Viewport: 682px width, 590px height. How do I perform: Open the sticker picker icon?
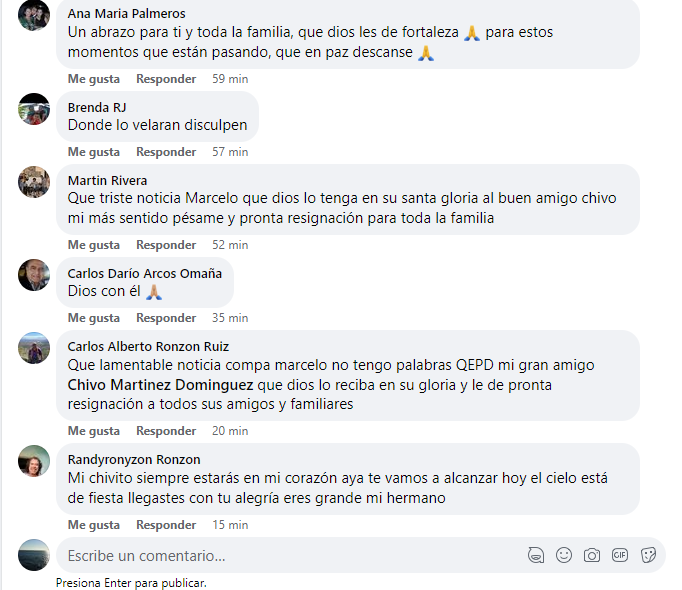click(x=648, y=555)
